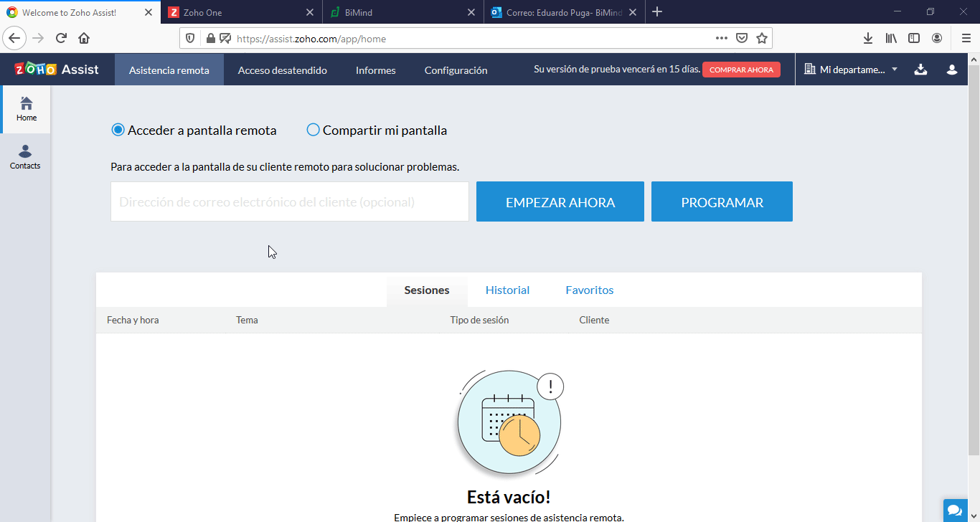Open the Asistencia remota menu
The image size is (980, 522).
point(169,70)
